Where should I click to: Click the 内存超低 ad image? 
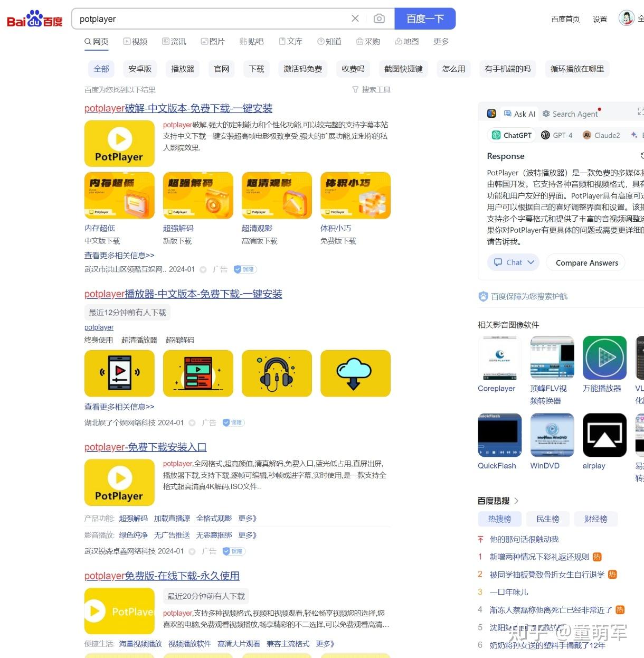coord(119,195)
